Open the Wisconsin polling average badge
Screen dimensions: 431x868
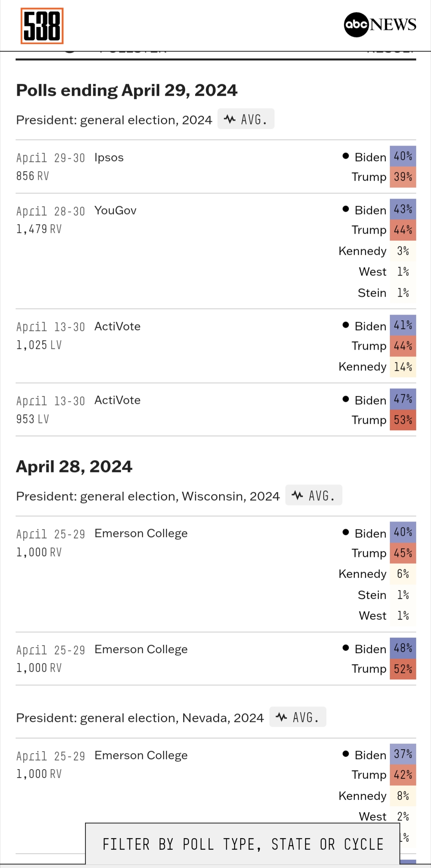click(x=314, y=496)
